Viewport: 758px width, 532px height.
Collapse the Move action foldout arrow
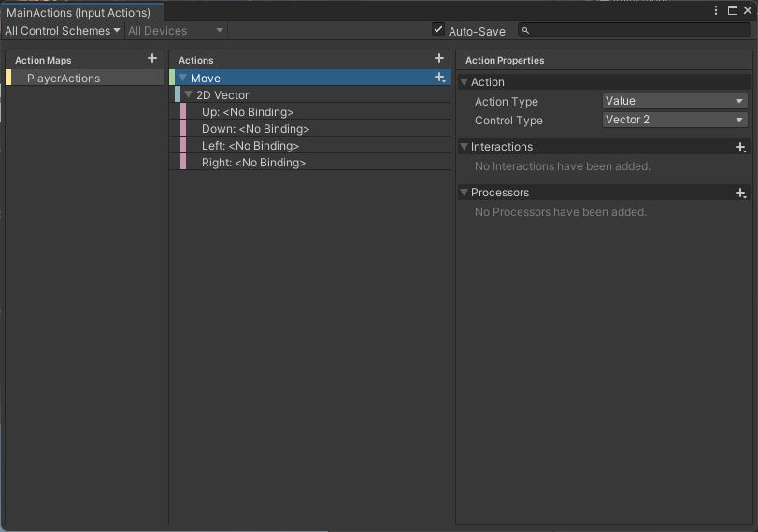coord(183,78)
